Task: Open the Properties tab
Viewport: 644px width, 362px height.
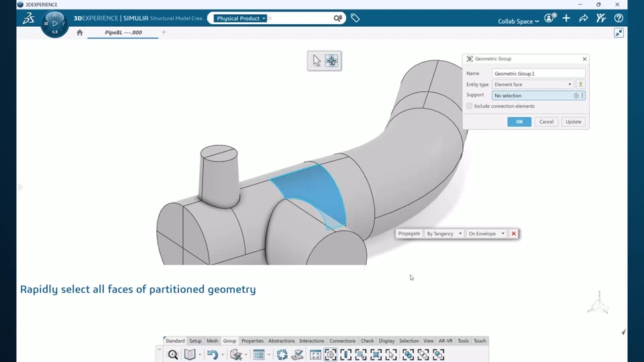Action: 252,341
